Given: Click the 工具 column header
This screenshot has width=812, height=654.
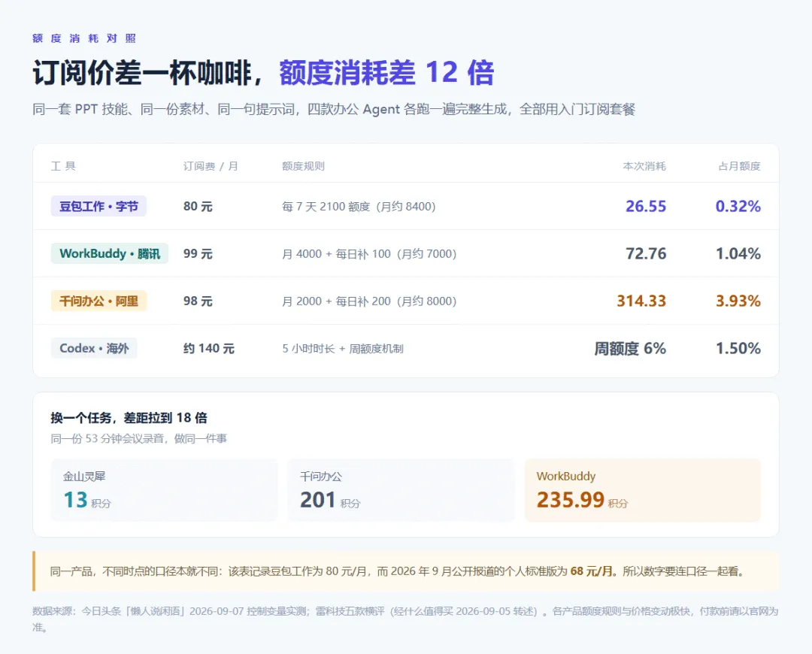Looking at the screenshot, I should point(63,165).
